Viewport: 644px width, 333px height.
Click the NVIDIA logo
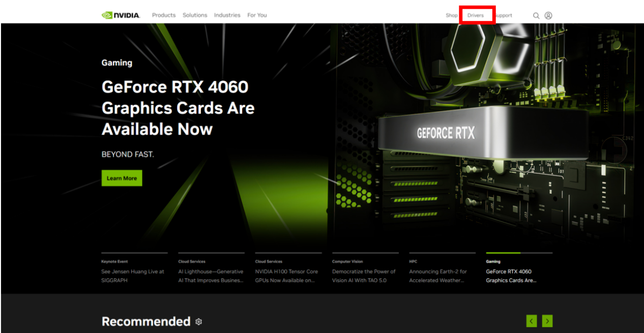point(121,15)
